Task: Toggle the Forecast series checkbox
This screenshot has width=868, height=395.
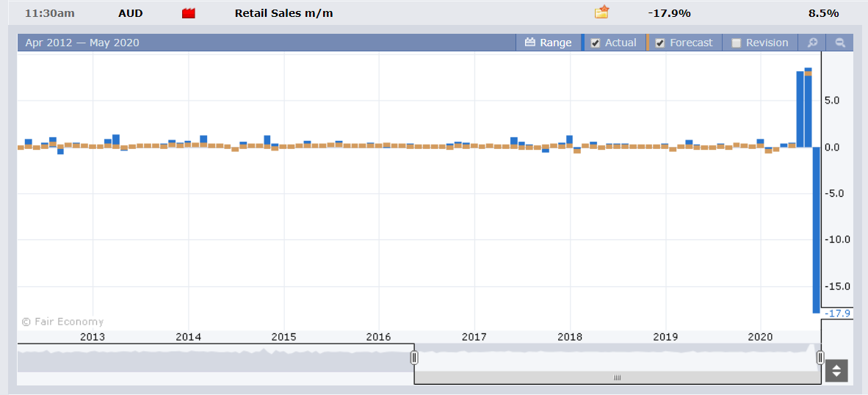Action: click(660, 43)
